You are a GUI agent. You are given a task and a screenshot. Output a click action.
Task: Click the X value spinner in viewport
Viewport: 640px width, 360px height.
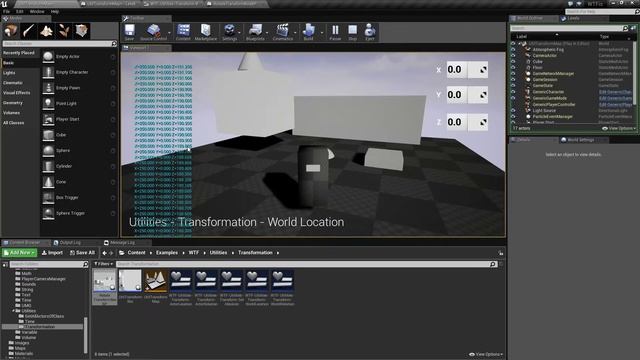tap(467, 70)
